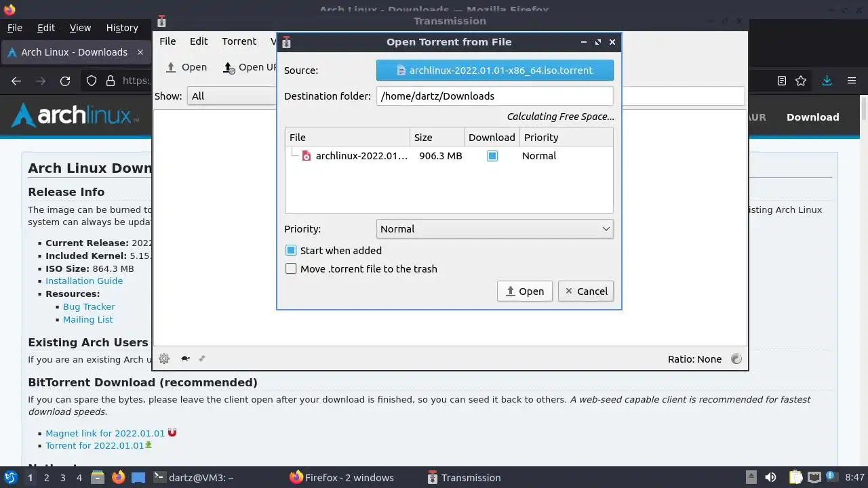Bookmark this page with star icon

pyautogui.click(x=801, y=81)
